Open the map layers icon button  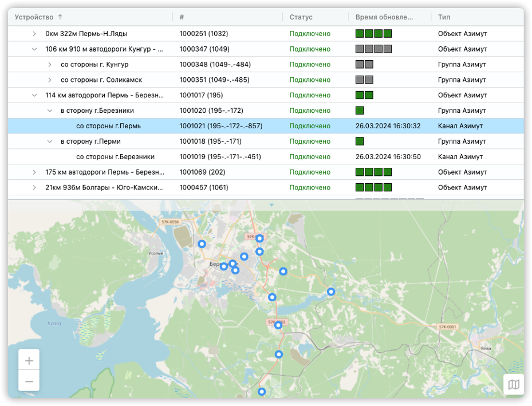point(514,385)
